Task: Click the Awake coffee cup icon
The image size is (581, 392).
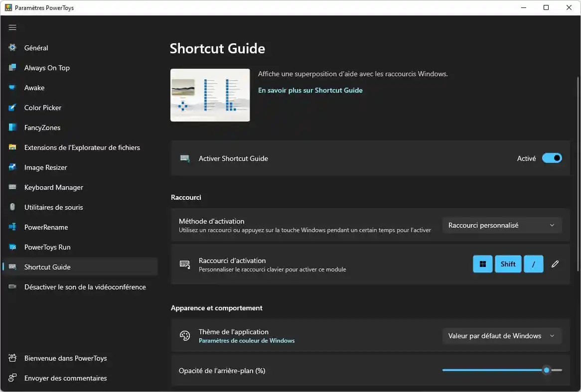Action: 12,88
